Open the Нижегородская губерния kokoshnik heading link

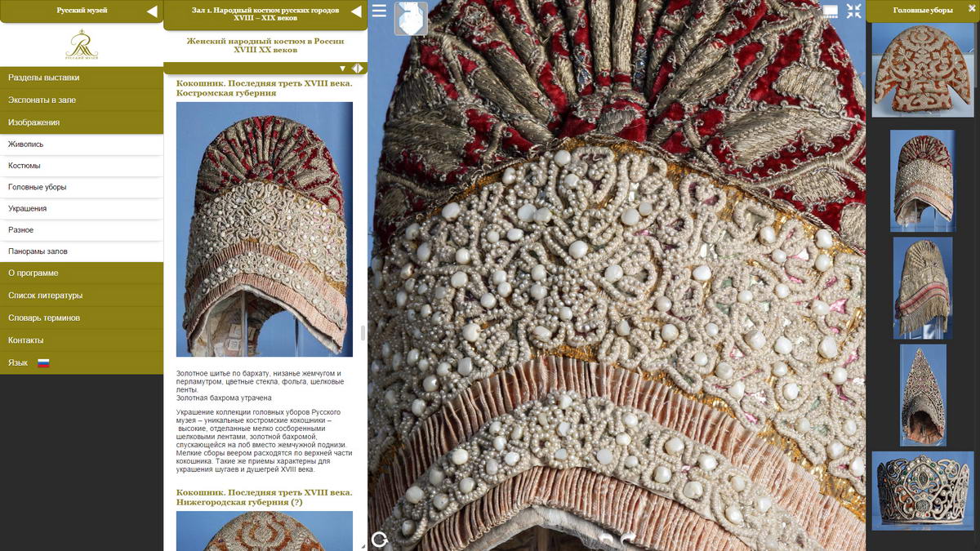(264, 497)
